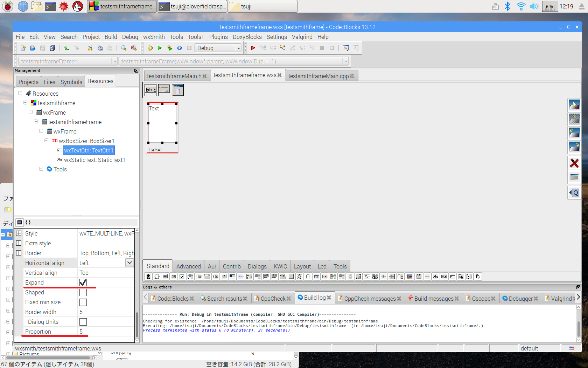
Task: Pick the Abc static text widget in palette
Action: click(436, 277)
